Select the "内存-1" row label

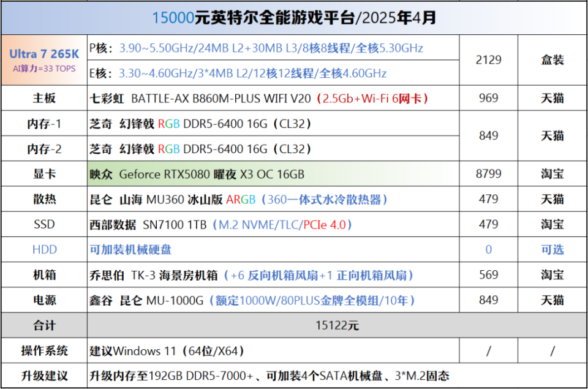tap(44, 124)
